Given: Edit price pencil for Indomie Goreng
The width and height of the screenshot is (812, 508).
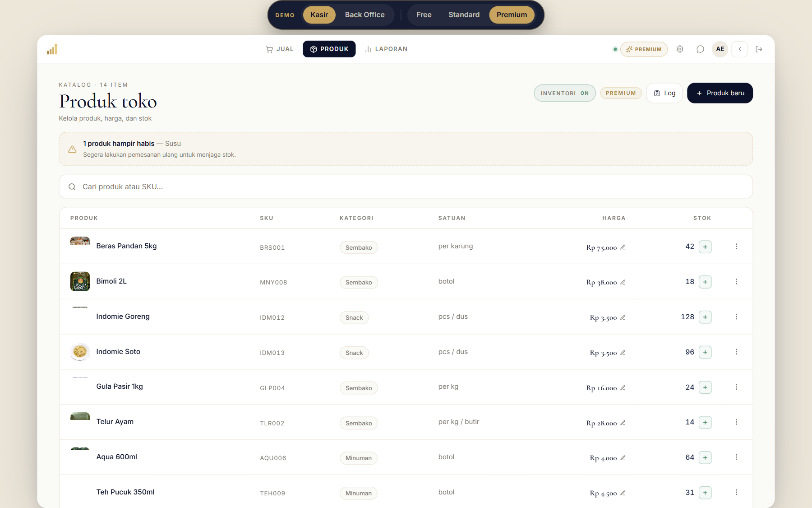Looking at the screenshot, I should [x=623, y=317].
